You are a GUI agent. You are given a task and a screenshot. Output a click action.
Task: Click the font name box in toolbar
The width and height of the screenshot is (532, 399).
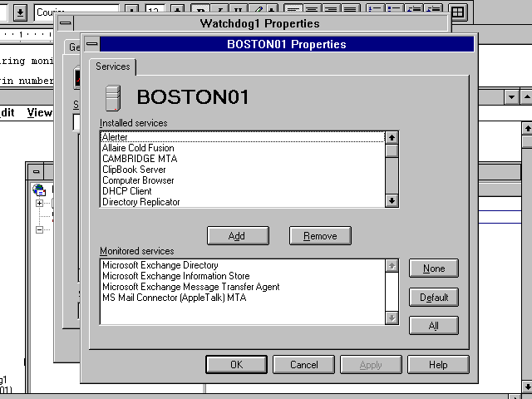76,12
